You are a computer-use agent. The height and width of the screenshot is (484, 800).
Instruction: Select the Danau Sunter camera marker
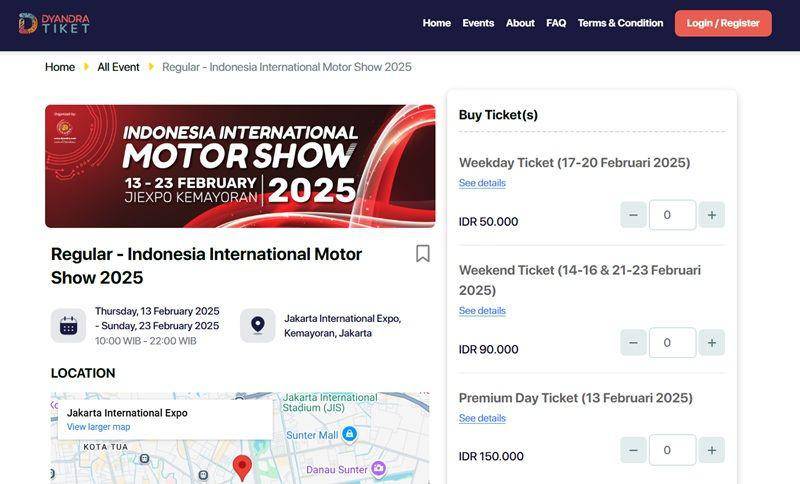pyautogui.click(x=378, y=468)
